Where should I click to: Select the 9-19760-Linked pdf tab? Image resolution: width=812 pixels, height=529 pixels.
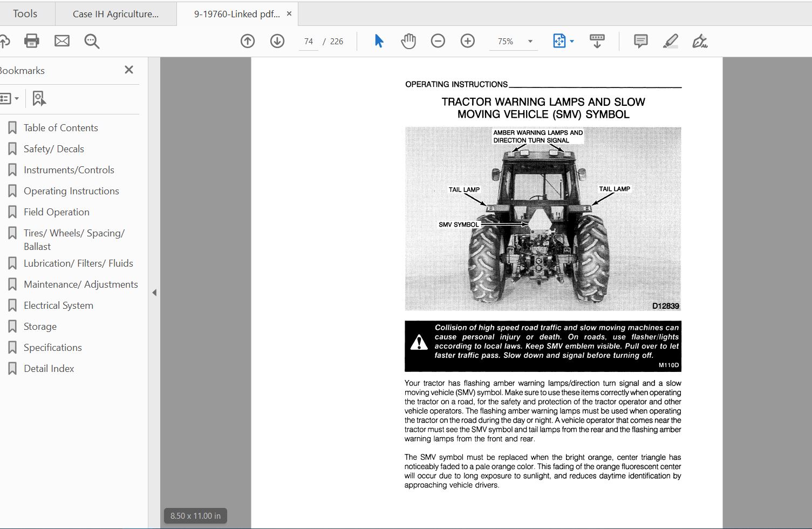(x=237, y=14)
